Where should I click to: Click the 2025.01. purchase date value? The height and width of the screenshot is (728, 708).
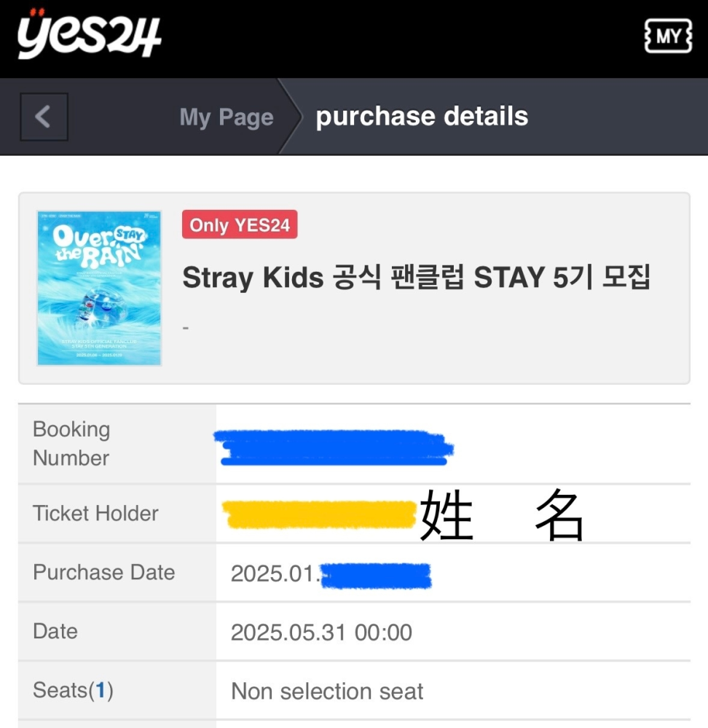pos(275,574)
